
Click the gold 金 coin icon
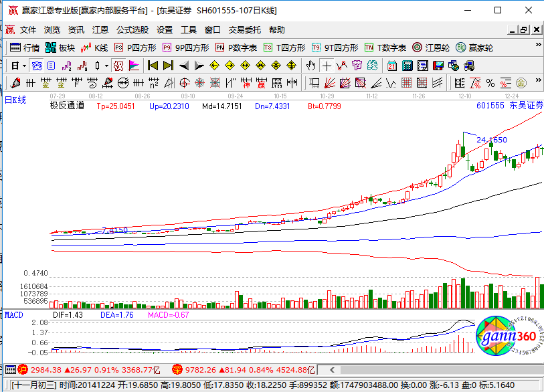(521, 83)
